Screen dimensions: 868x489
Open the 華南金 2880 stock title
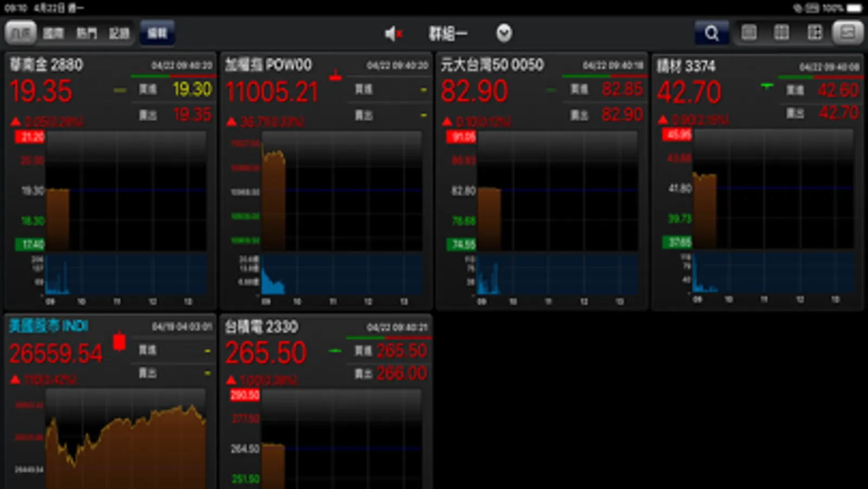click(47, 65)
